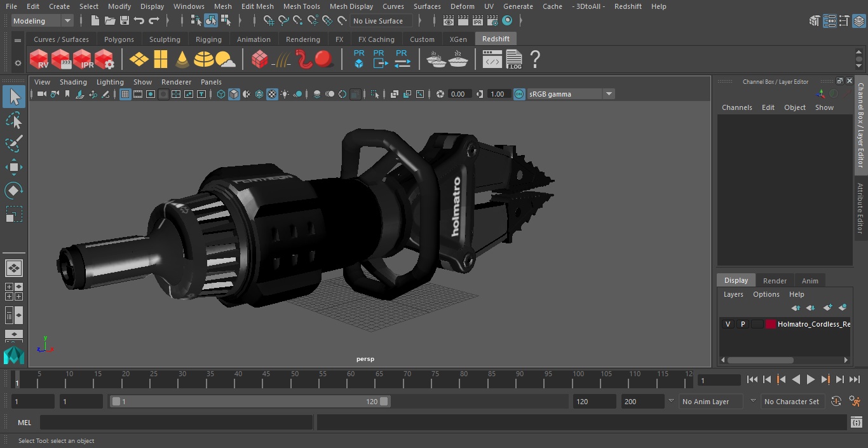Click the Redshift RenderView RV icon

tap(39, 60)
